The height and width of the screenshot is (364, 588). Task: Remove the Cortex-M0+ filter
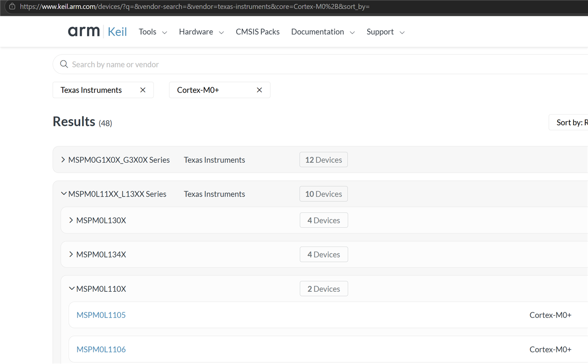260,90
